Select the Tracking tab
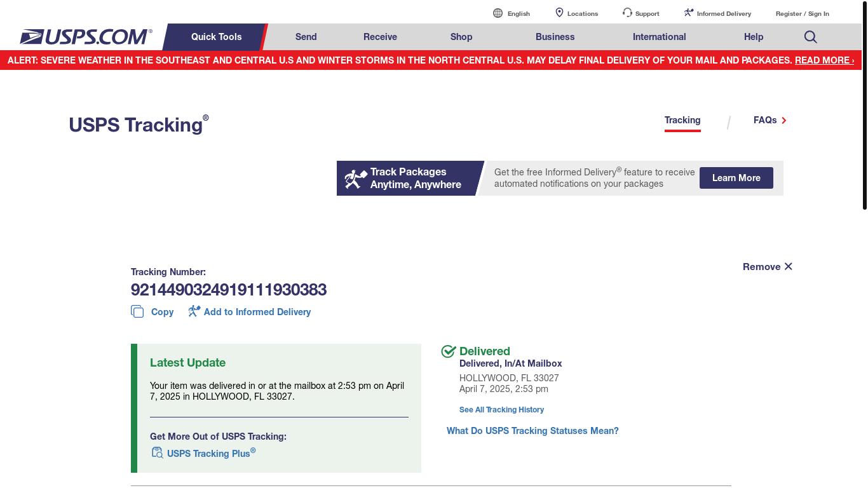 (682, 120)
